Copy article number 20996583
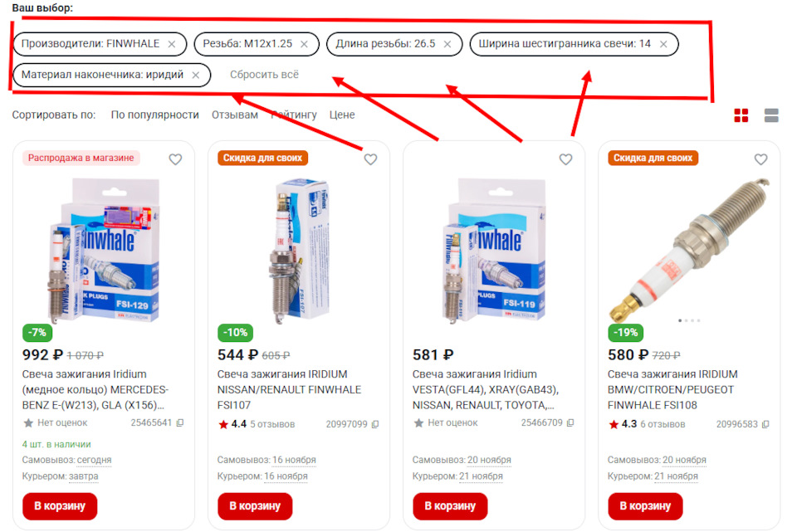 765,424
